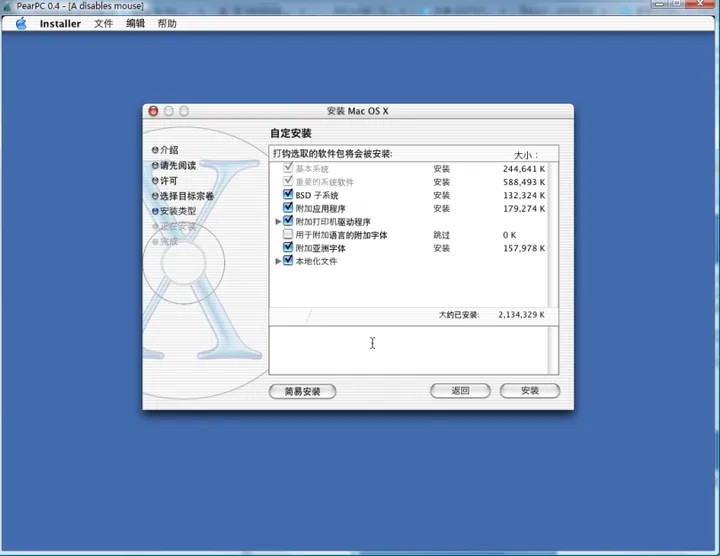The height and width of the screenshot is (556, 720).
Task: Click the 自定安装 heading
Action: coord(291,134)
